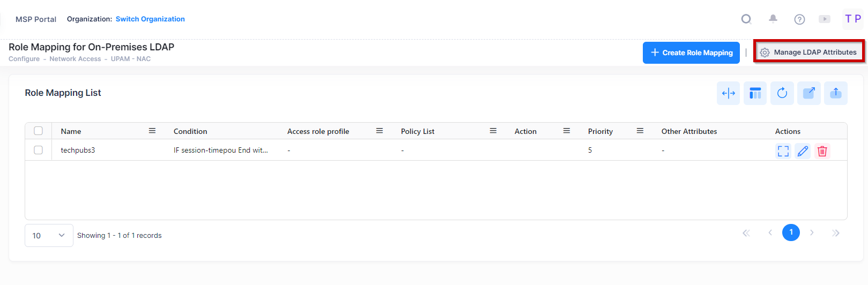This screenshot has height=285, width=868.
Task: Delete the techpubs3 role mapping
Action: click(x=822, y=151)
